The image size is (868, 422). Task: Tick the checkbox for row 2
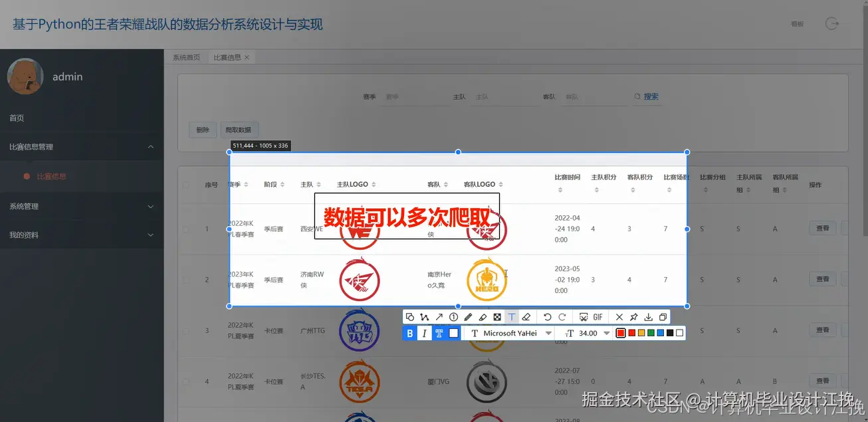tap(186, 279)
